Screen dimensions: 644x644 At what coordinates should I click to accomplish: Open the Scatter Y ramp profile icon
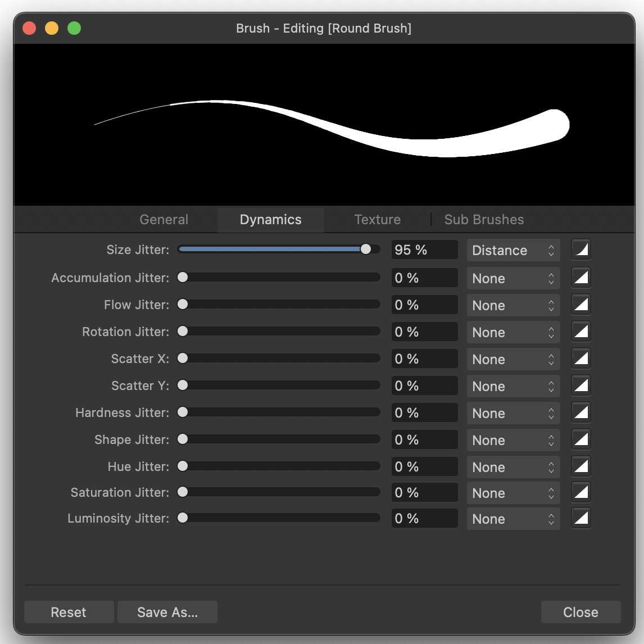[580, 386]
